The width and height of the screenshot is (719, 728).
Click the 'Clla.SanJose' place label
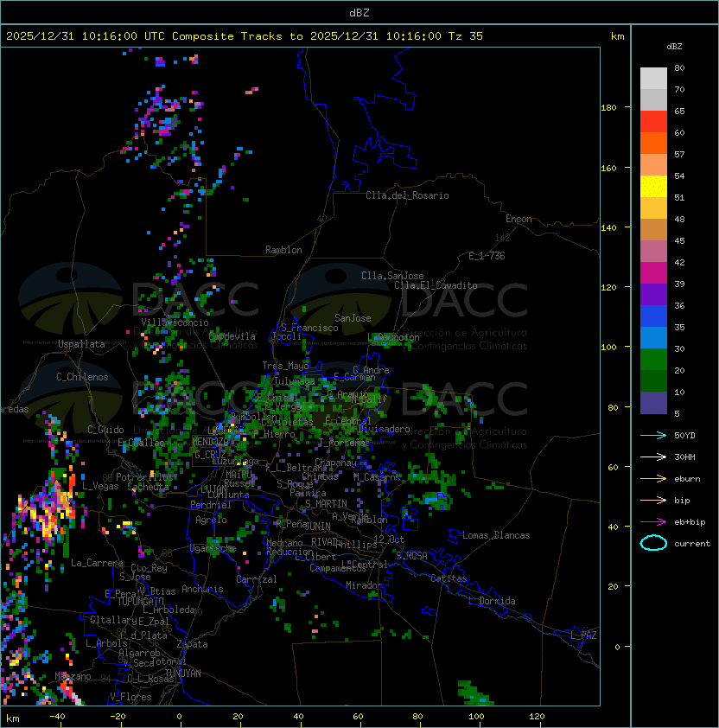pos(392,276)
